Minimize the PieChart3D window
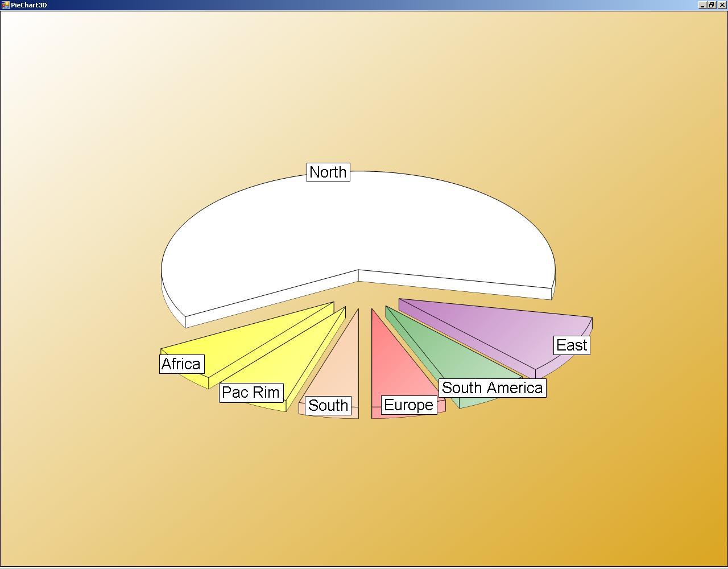Screen dimensions: 728x569 pos(702,5)
